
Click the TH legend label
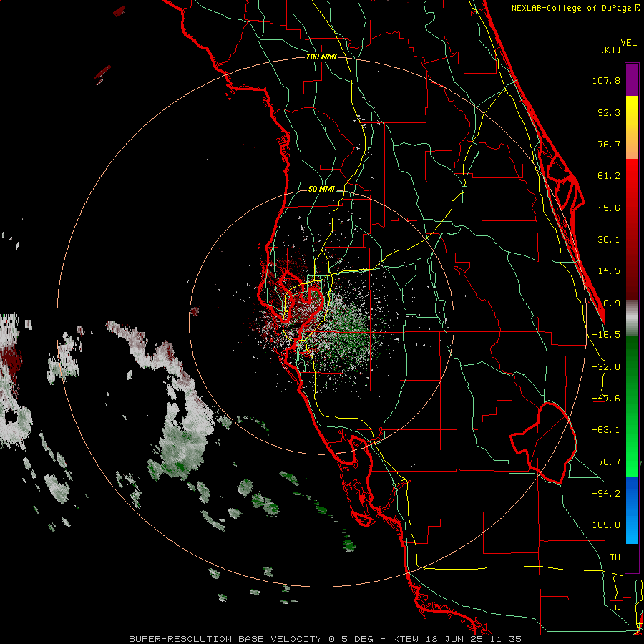click(x=615, y=557)
